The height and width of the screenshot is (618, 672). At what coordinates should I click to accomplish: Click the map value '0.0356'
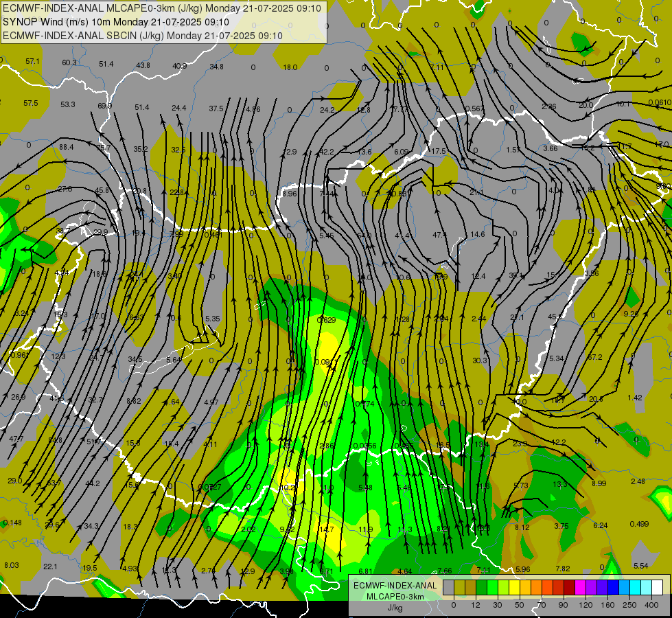pyautogui.click(x=364, y=446)
